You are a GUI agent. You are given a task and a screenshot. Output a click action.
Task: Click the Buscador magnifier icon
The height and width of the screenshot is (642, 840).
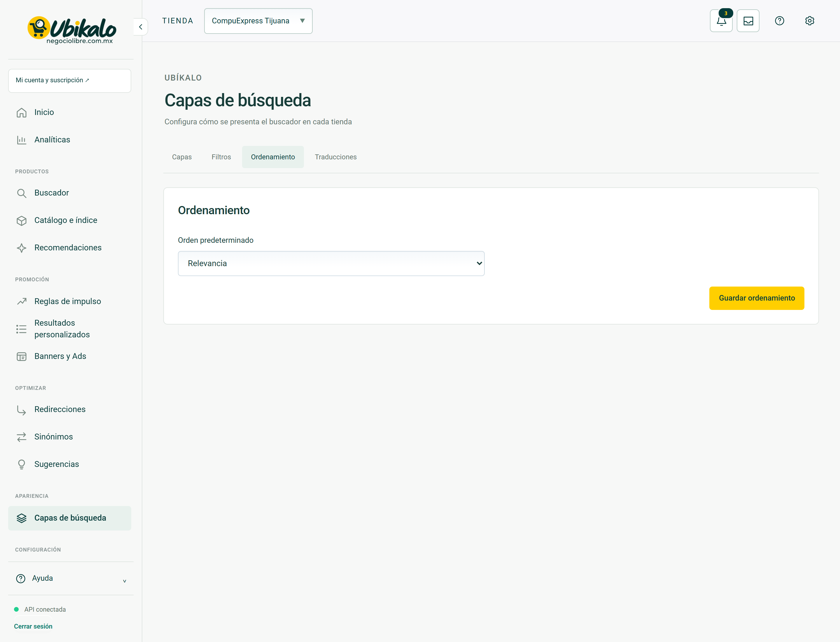[x=22, y=193]
